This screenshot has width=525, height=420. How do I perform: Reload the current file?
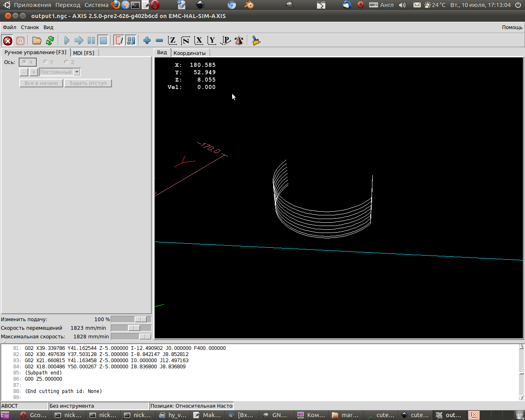(50, 41)
